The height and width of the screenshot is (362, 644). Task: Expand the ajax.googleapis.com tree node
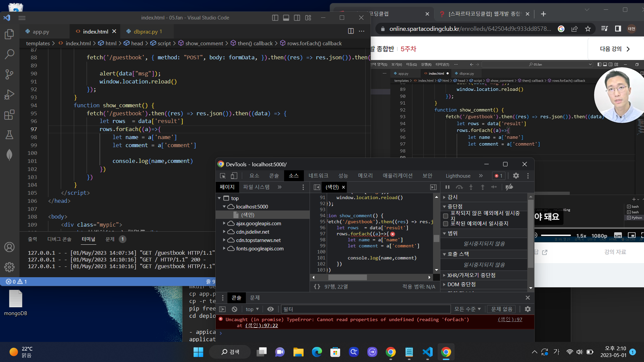224,223
